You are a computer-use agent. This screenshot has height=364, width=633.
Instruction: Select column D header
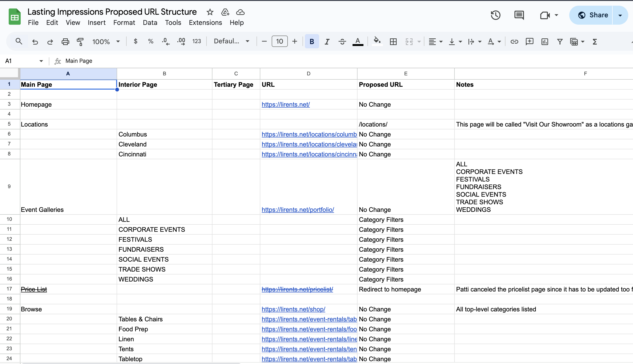click(x=308, y=73)
